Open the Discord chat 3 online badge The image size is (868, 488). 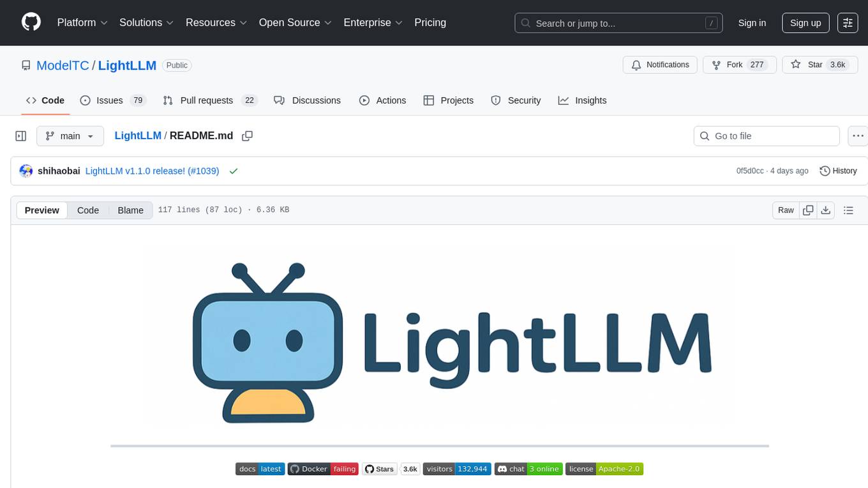(x=528, y=469)
